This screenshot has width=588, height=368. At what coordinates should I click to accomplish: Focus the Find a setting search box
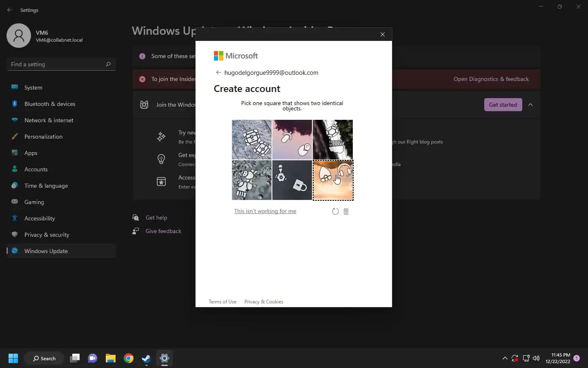(x=61, y=64)
